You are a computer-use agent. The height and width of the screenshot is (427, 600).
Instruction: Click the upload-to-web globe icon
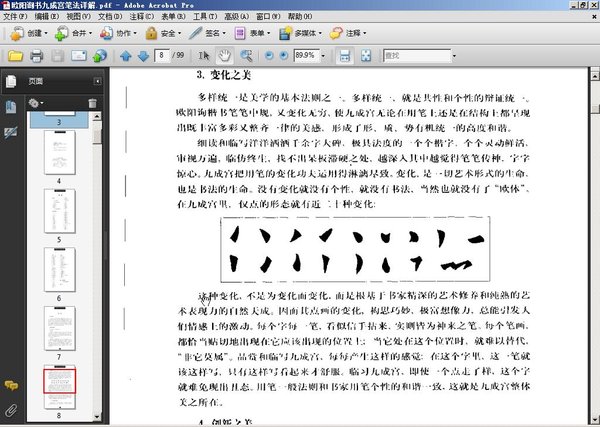[99, 56]
